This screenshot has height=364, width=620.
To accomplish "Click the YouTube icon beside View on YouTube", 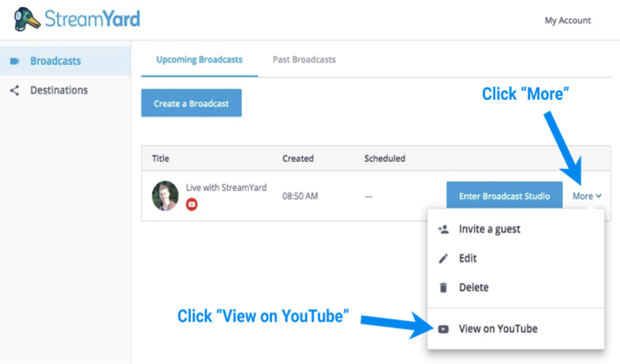I will 443,328.
